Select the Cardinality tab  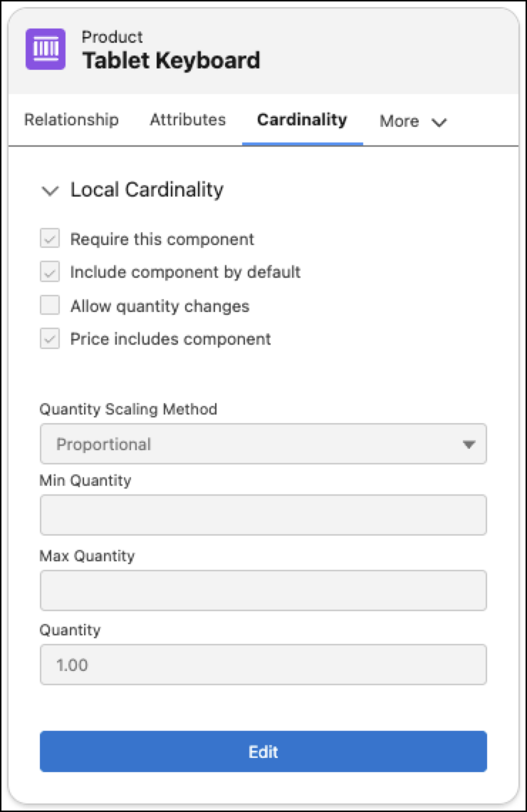303,120
